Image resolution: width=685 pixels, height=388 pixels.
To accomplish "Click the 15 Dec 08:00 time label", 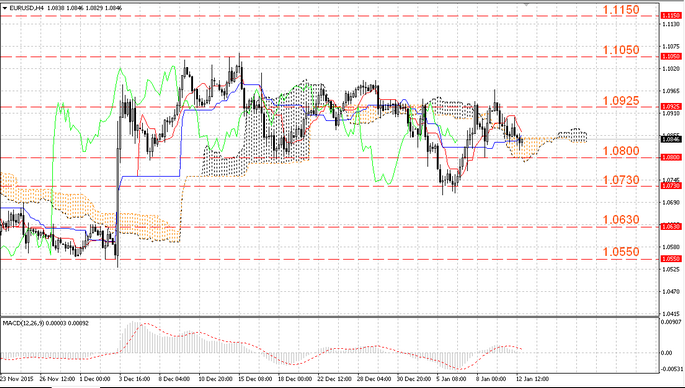I will pos(255,379).
